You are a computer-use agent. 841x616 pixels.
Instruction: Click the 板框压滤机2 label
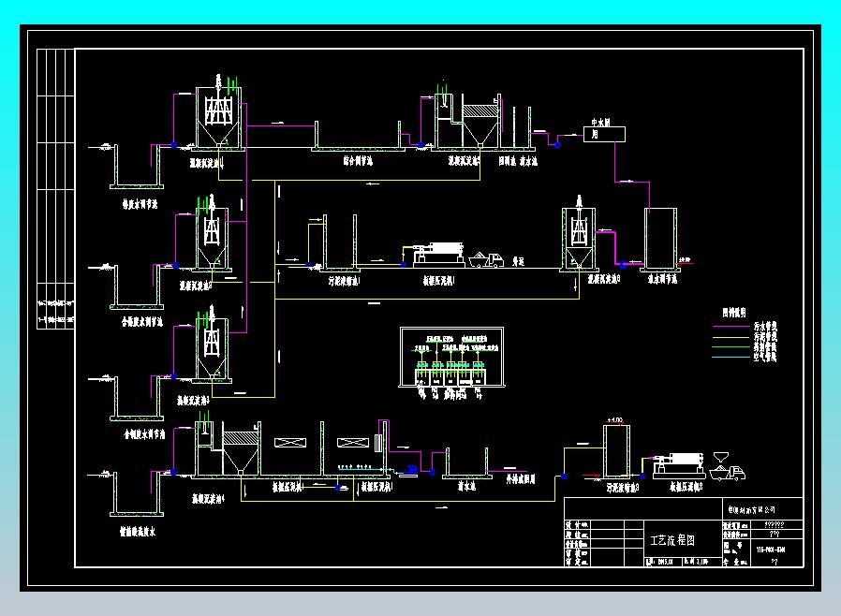click(686, 487)
